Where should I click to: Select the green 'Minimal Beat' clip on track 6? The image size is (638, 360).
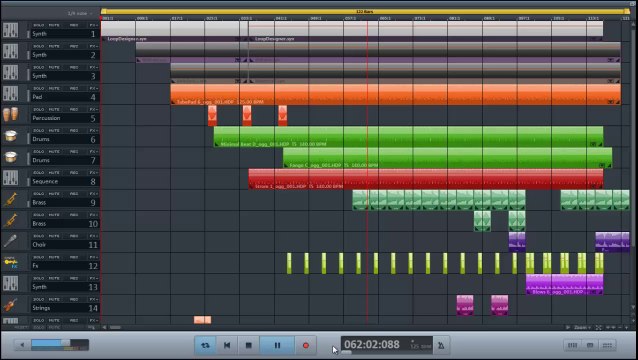[408, 137]
